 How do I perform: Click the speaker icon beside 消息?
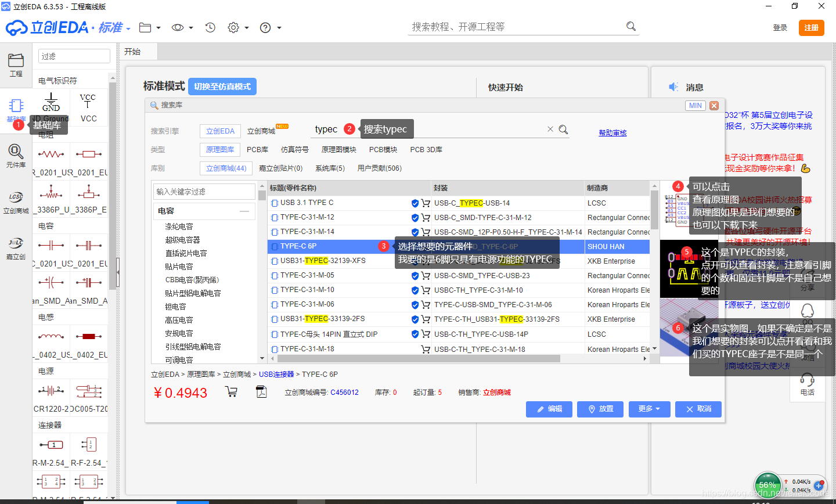[673, 87]
